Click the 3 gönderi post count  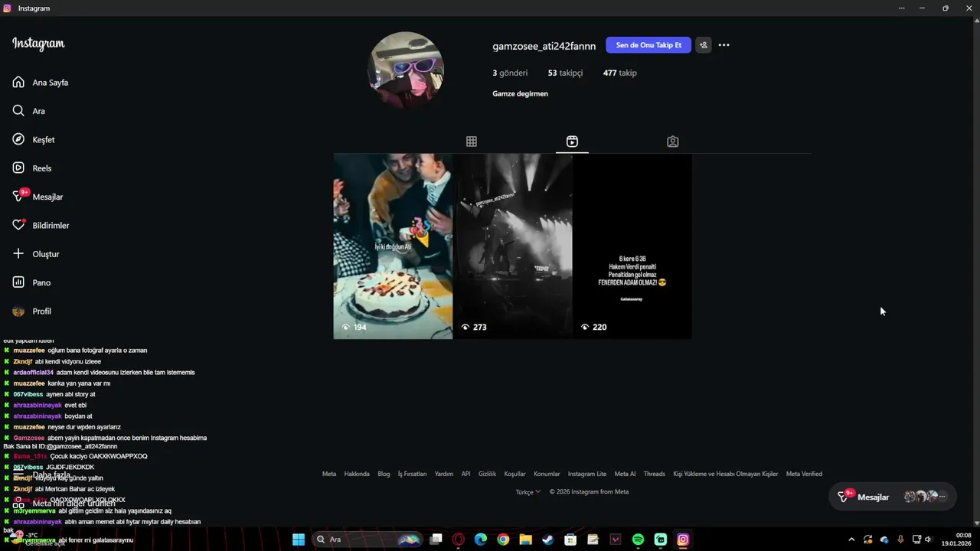510,73
